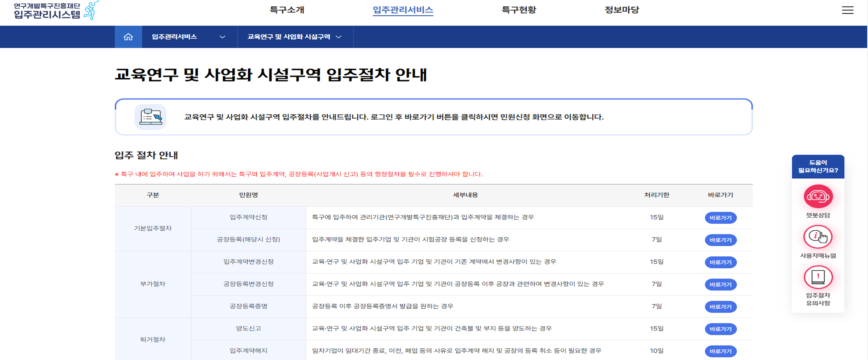Click 바로가기 for 양도신고
This screenshot has height=360, width=868.
pos(720,329)
